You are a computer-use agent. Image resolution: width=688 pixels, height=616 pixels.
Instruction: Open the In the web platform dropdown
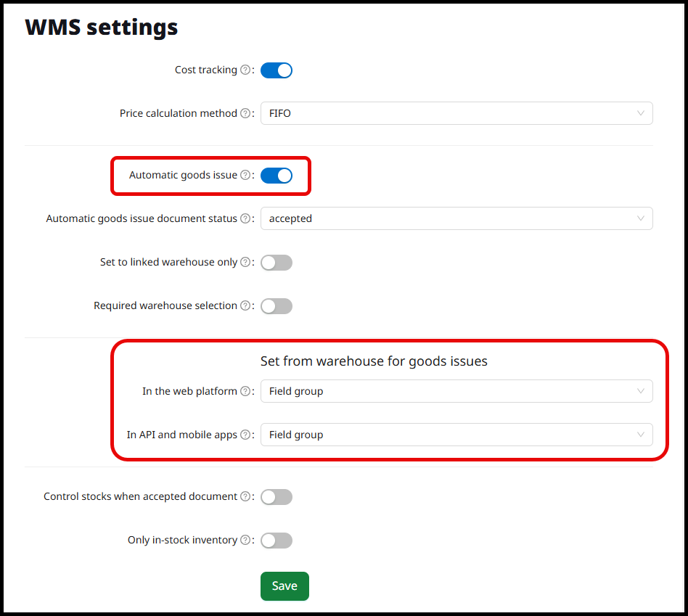pyautogui.click(x=456, y=392)
